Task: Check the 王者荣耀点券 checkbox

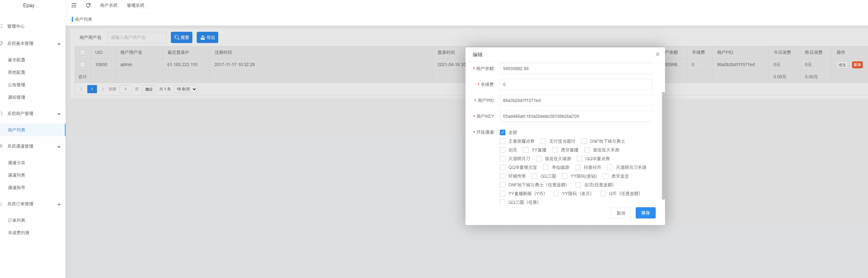Action: click(x=502, y=141)
